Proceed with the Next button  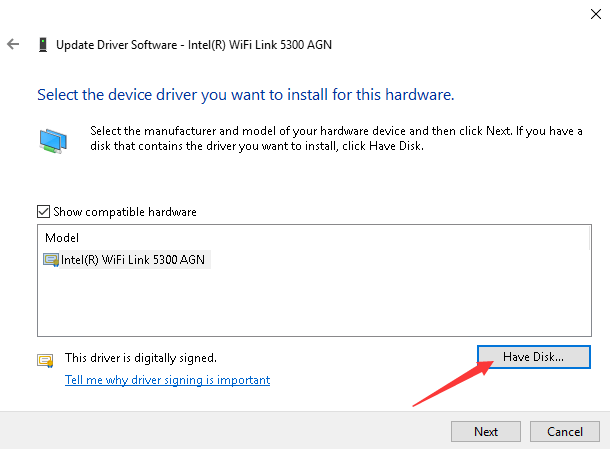pyautogui.click(x=486, y=431)
